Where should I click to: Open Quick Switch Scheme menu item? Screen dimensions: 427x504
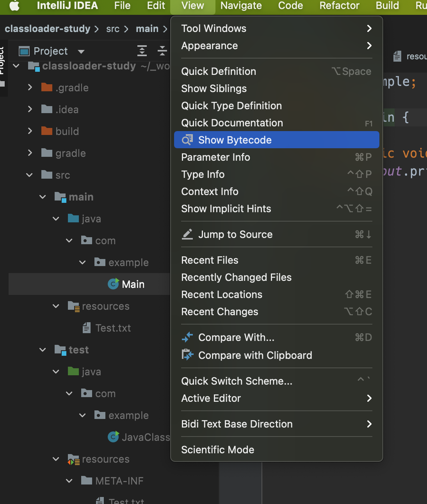(x=276, y=381)
